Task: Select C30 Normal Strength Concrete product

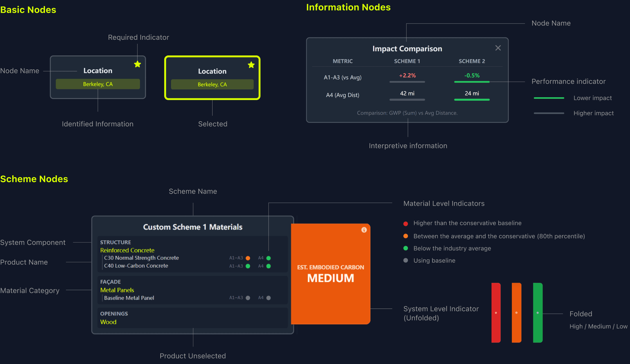Action: 141,258
